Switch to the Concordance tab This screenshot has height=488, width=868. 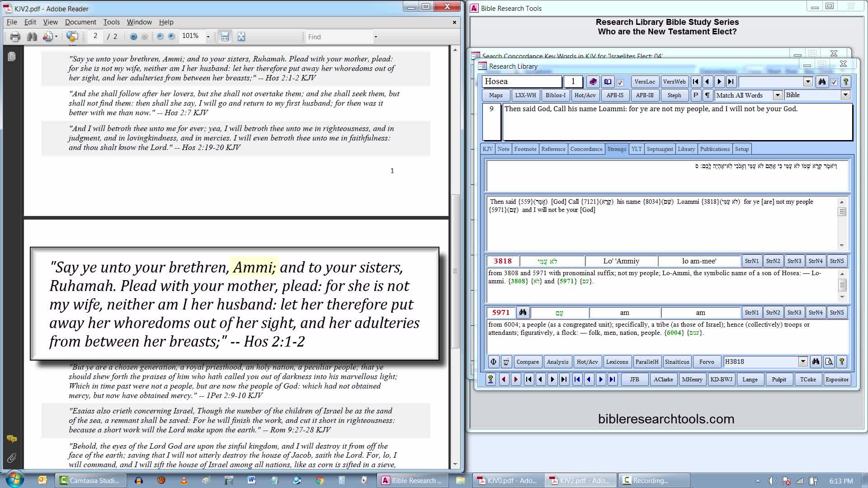(586, 149)
